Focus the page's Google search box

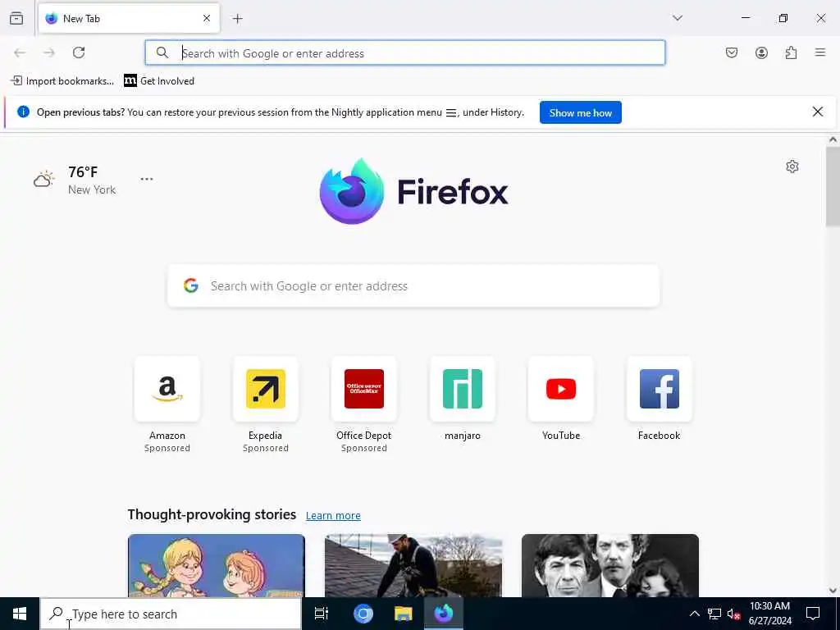[x=413, y=285]
